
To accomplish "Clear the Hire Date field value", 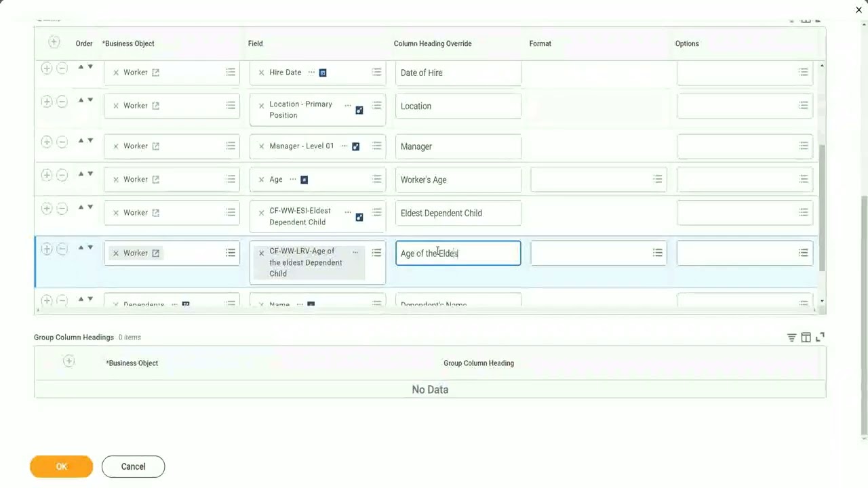I will pos(261,73).
